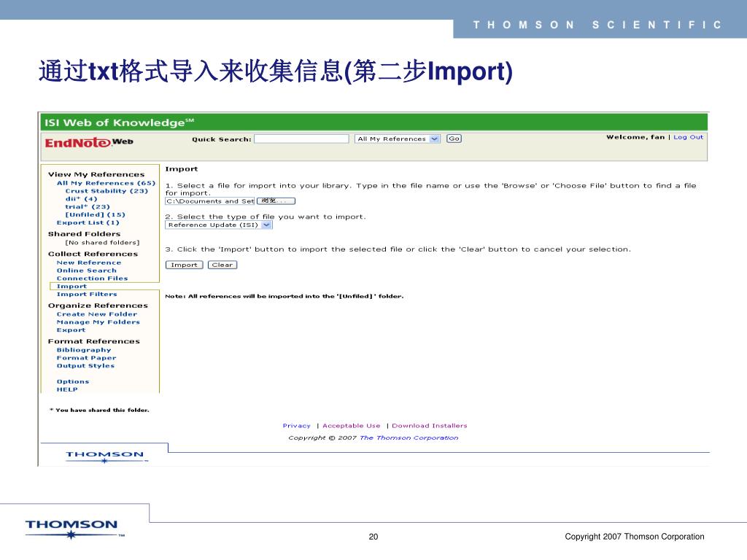Click 'View My References' heading
This screenshot has width=747, height=560.
pyautogui.click(x=96, y=174)
